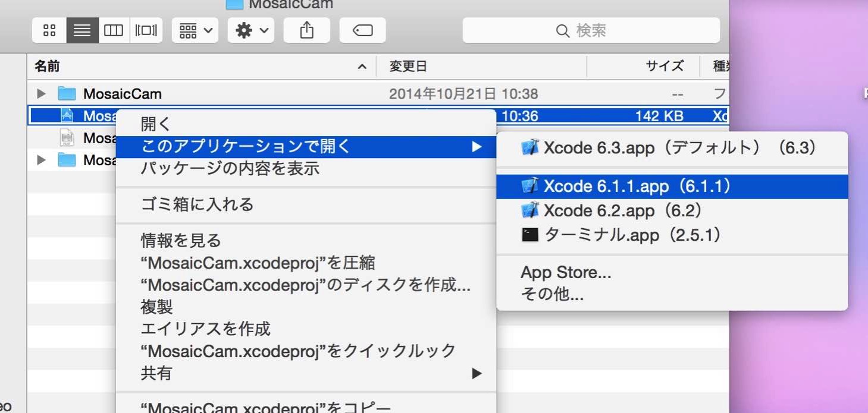Image resolution: width=868 pixels, height=413 pixels.
Task: Switch Finder to list view
Action: pos(82,30)
